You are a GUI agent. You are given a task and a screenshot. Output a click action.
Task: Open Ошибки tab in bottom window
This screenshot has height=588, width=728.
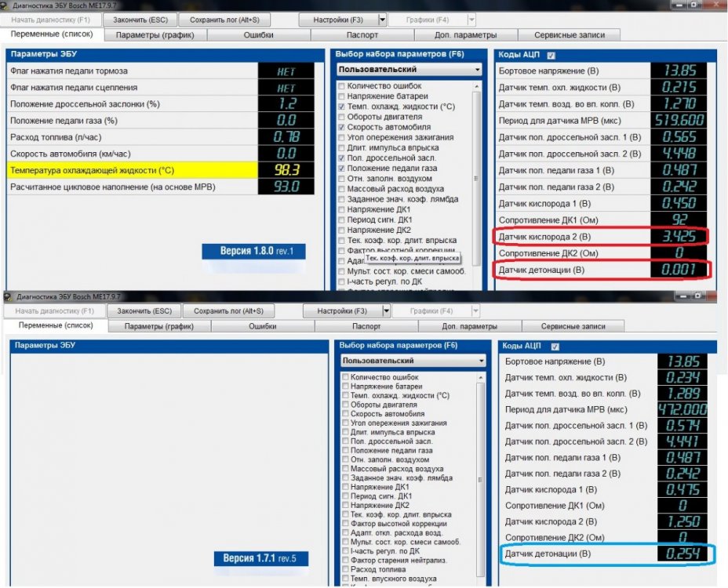pyautogui.click(x=263, y=326)
